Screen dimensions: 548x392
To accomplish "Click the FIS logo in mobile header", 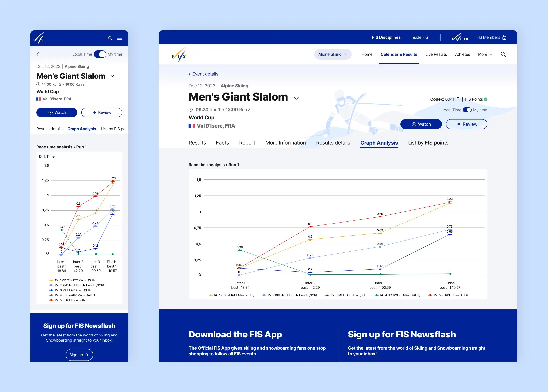I will click(38, 38).
